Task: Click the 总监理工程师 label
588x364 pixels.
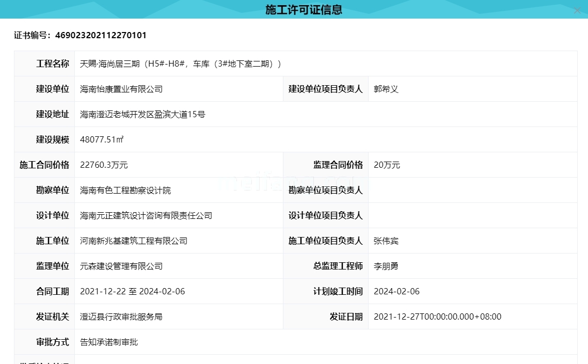Action: click(338, 266)
